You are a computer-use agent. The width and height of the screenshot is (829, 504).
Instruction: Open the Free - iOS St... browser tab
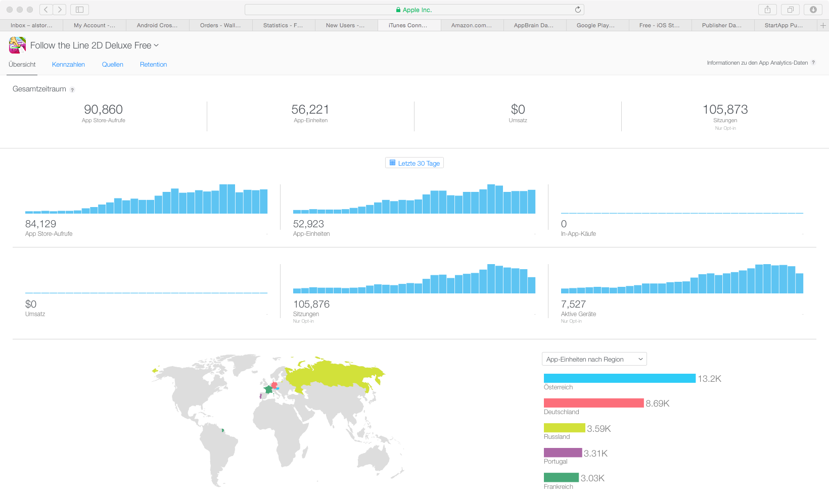click(660, 25)
